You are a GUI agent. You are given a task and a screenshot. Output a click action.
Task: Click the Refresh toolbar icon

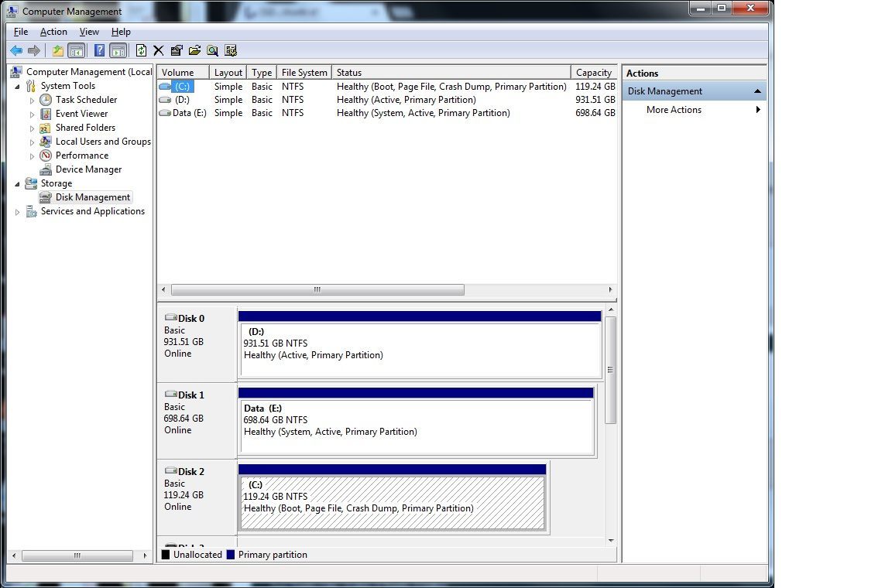(x=141, y=50)
